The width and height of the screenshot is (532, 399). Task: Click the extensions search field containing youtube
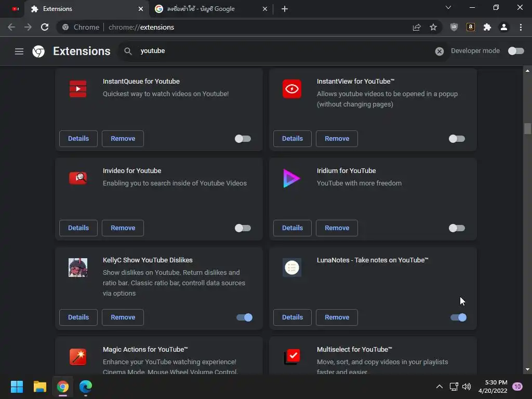284,51
